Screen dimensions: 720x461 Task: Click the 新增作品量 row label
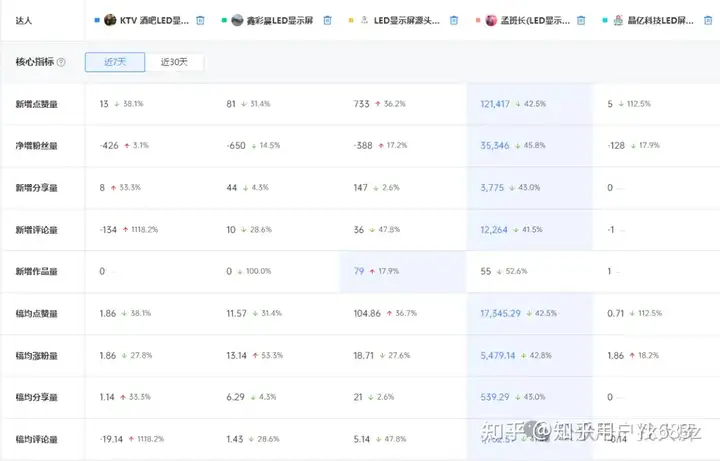click(37, 272)
